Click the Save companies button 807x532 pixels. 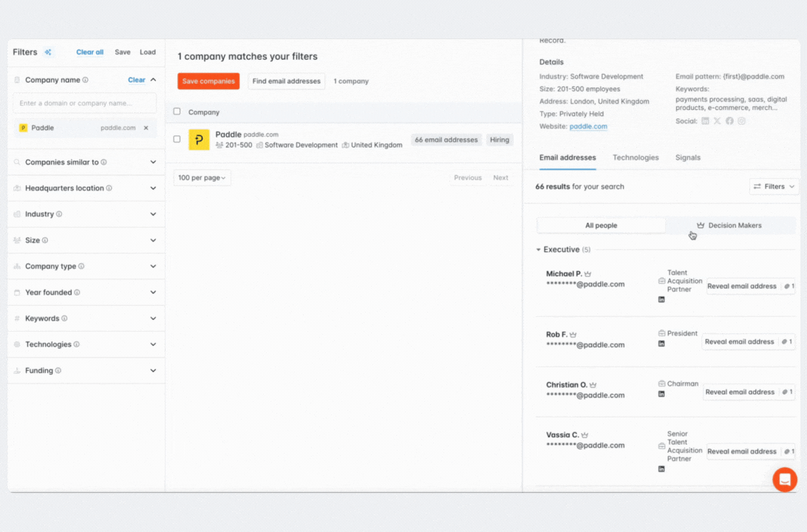coord(208,81)
